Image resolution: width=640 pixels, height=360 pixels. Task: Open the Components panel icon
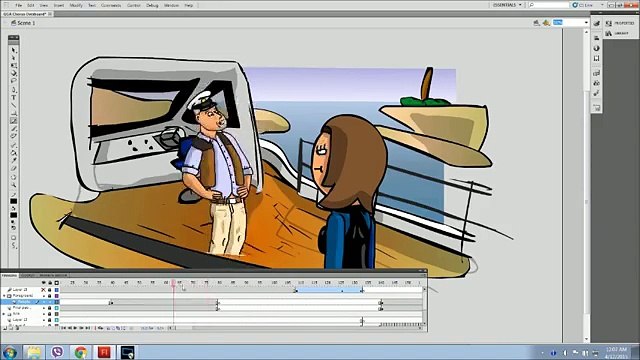(x=596, y=83)
